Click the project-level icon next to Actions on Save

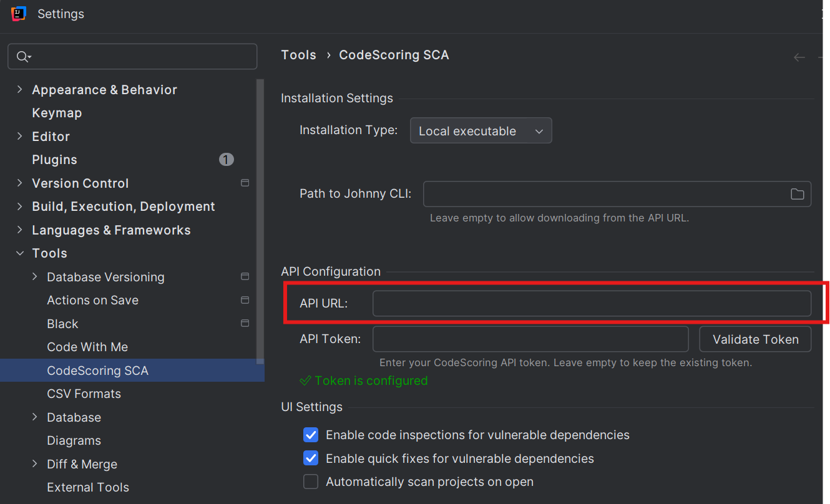point(245,300)
